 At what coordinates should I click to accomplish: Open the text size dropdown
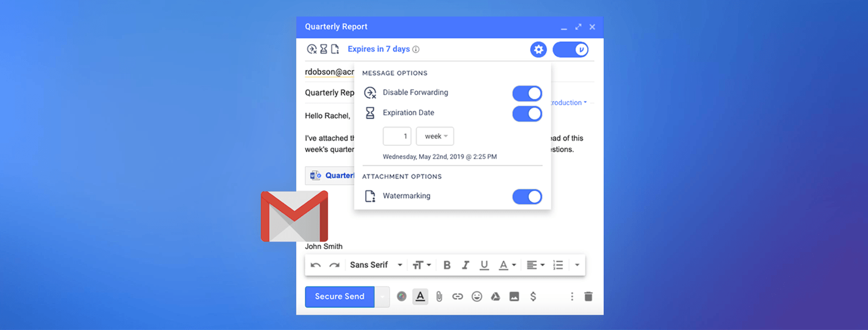422,265
